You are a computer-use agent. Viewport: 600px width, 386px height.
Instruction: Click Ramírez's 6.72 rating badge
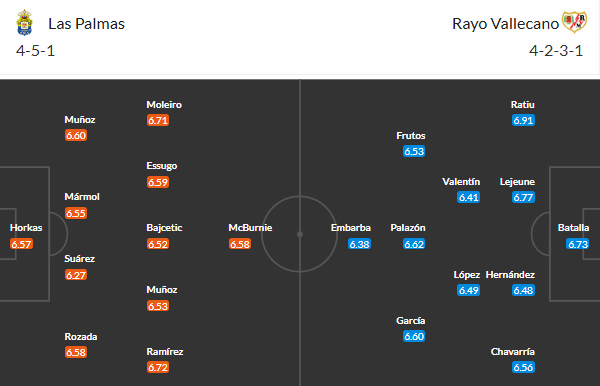coord(158,368)
